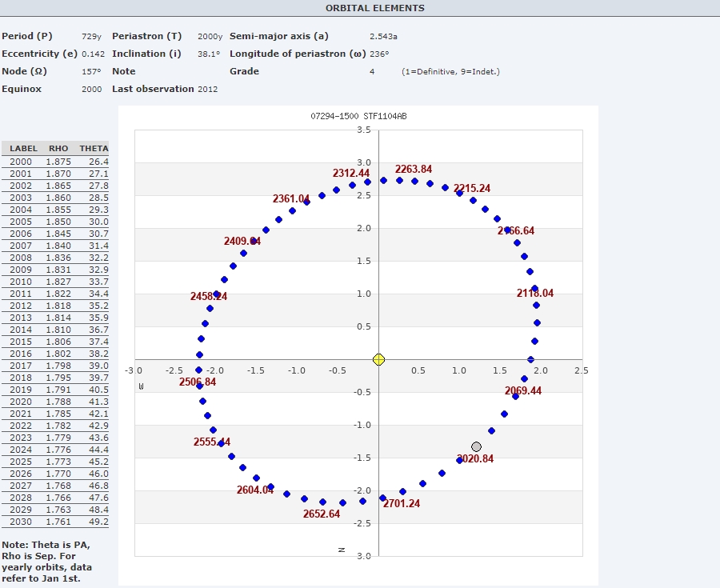This screenshot has width=720, height=588.
Task: Click theta value 39.0 in 2017 row
Action: click(x=98, y=366)
